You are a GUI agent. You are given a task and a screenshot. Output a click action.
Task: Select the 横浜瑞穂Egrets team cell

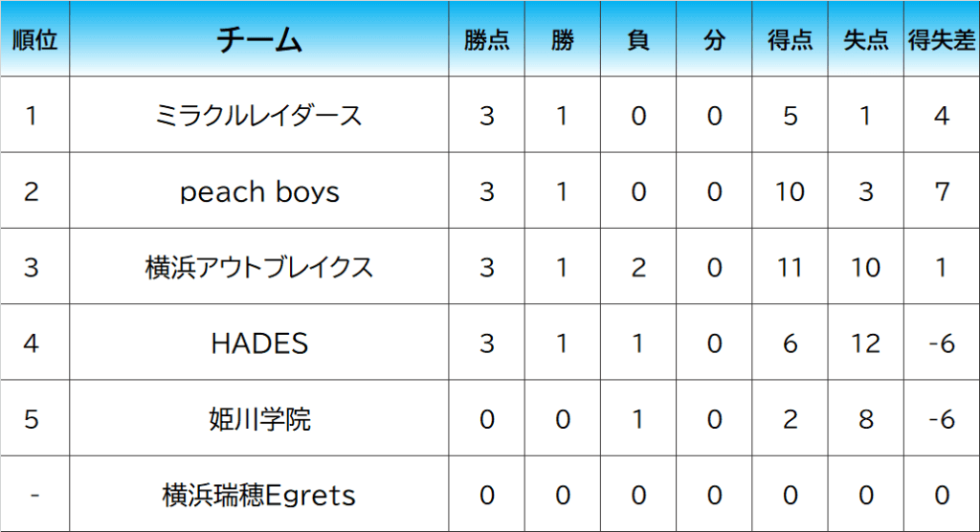tap(259, 495)
